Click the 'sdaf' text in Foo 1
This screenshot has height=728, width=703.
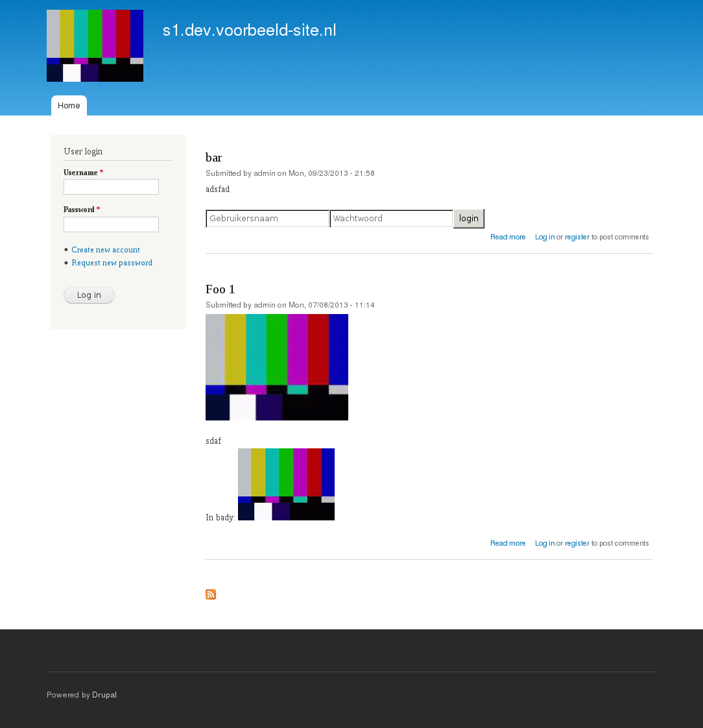pyautogui.click(x=213, y=441)
